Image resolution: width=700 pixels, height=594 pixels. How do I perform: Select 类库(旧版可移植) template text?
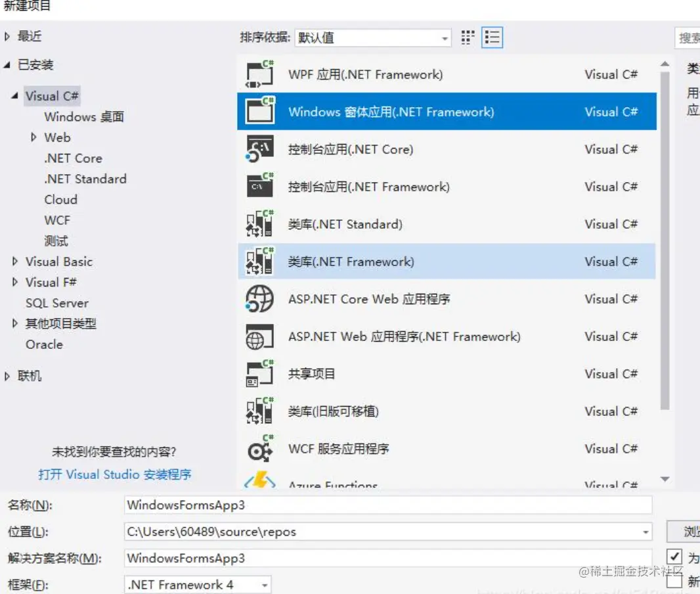pyautogui.click(x=334, y=411)
